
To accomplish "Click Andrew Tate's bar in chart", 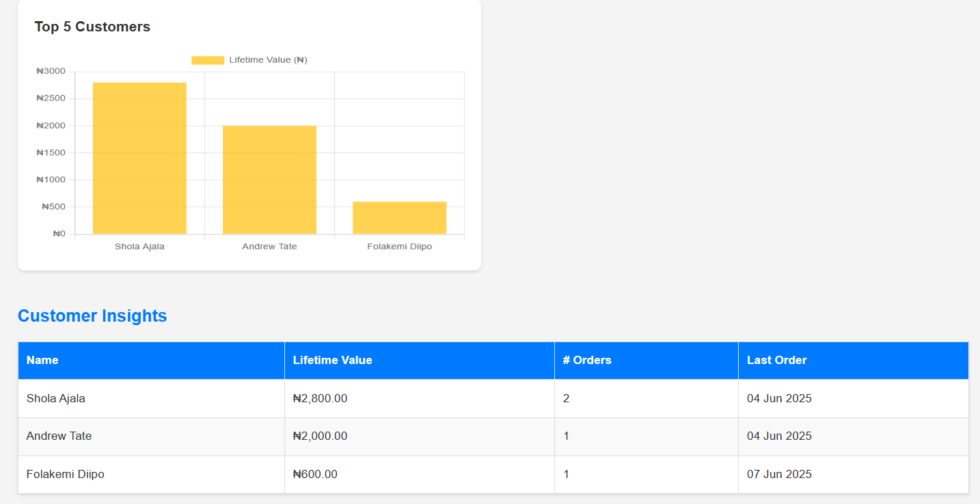I will click(269, 180).
